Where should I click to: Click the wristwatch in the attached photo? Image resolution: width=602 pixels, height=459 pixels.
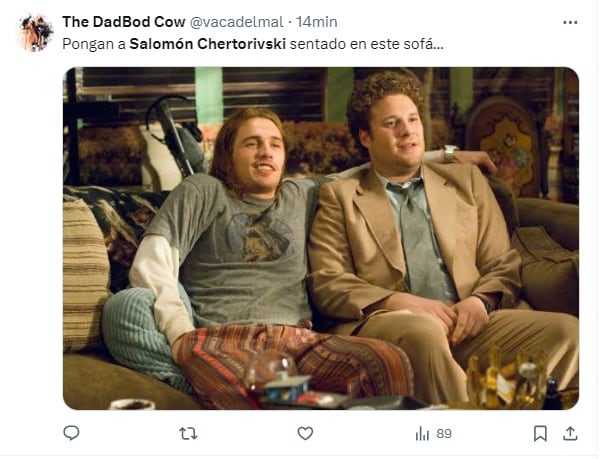coord(450,153)
